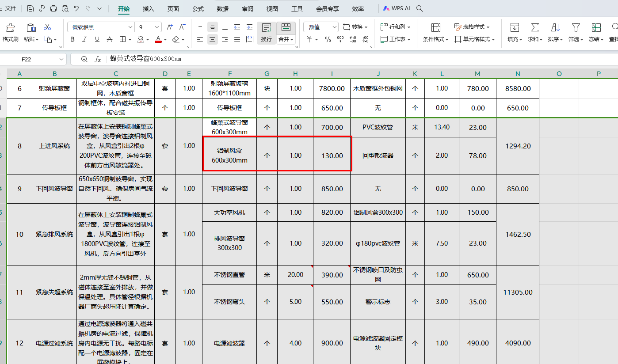Click the Conditional Formatting (条件格式) icon

coord(435,27)
